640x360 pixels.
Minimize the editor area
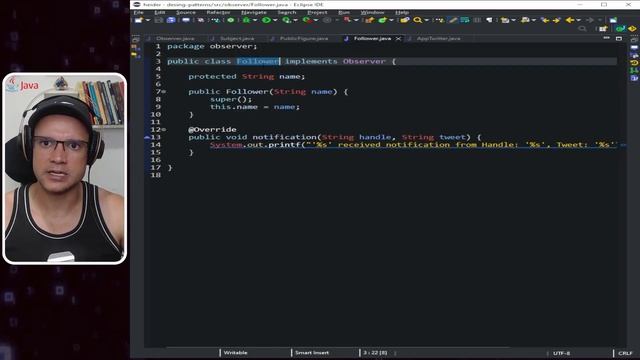(607, 38)
